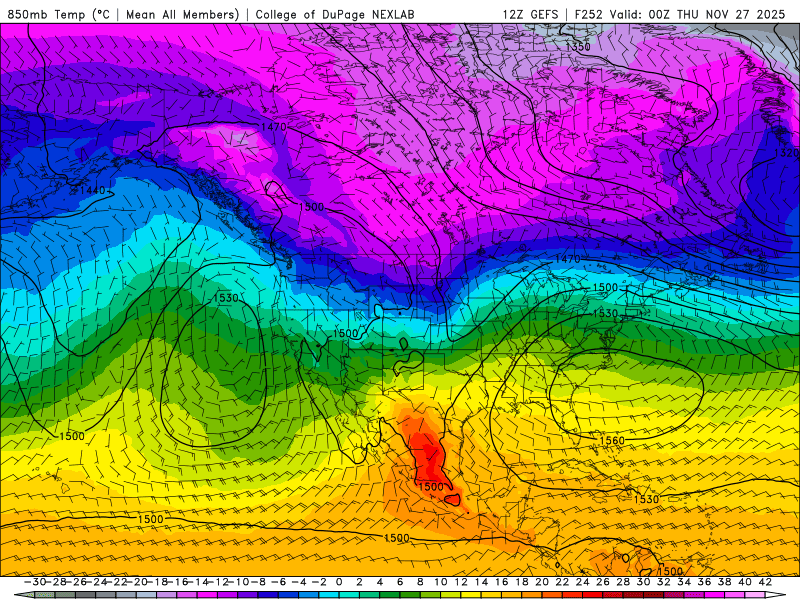Click the 0 colorbar scale label
This screenshot has width=800, height=600.
(339, 582)
